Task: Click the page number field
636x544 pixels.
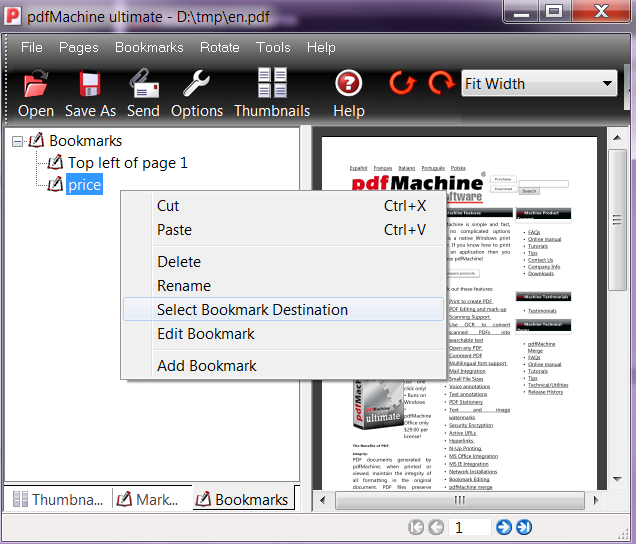Action: coord(470,527)
